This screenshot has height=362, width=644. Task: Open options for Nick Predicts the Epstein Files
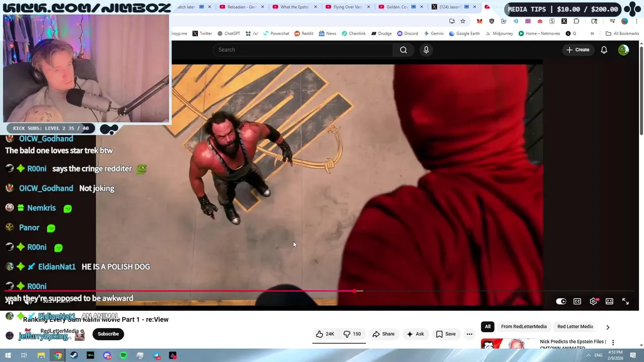click(x=613, y=342)
